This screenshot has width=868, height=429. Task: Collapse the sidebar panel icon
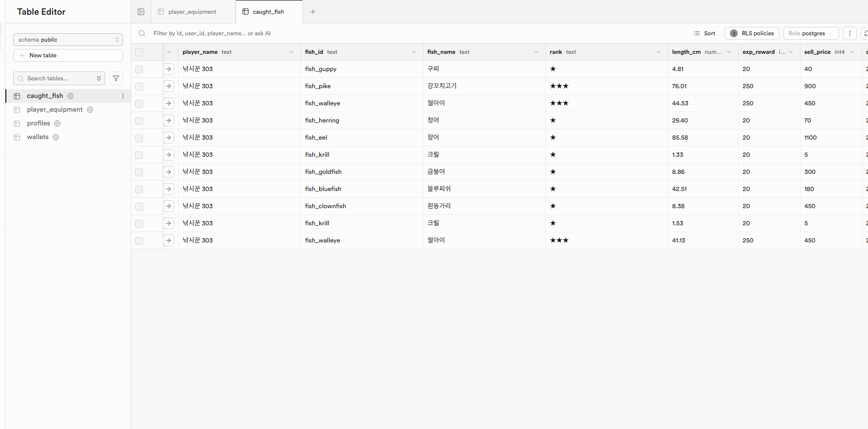point(141,12)
